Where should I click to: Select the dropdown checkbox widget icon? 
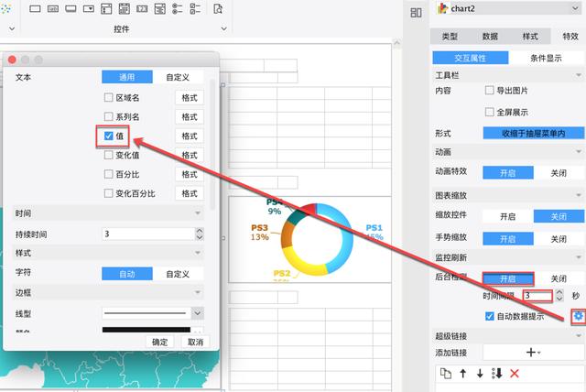106,8
